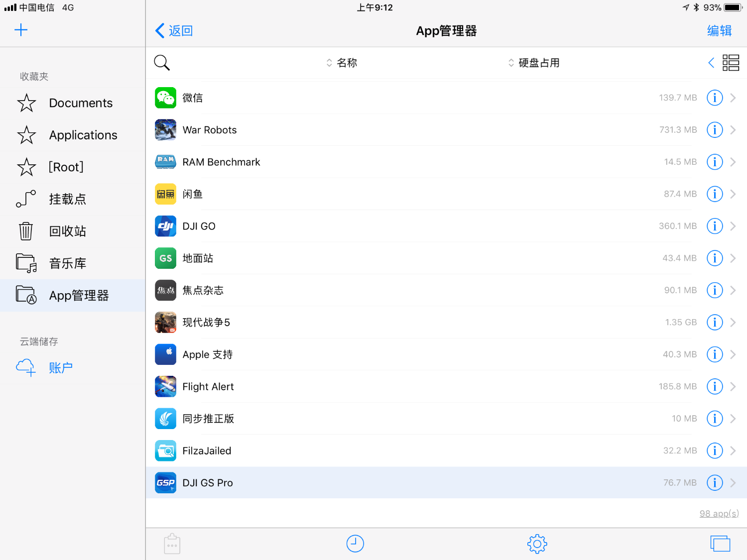This screenshot has width=747, height=560.
Task: Open the 同步推正版 app entry name
Action: 208,419
